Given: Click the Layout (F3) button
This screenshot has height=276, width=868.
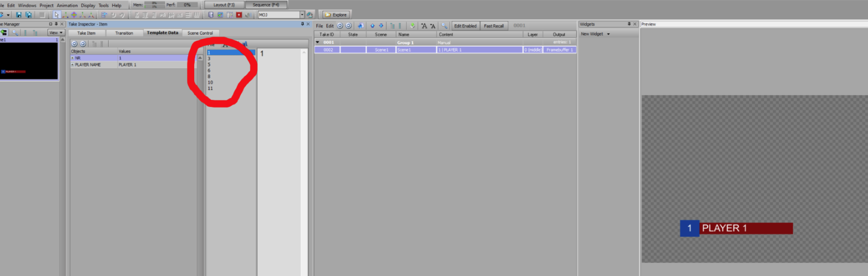Looking at the screenshot, I should tap(224, 5).
